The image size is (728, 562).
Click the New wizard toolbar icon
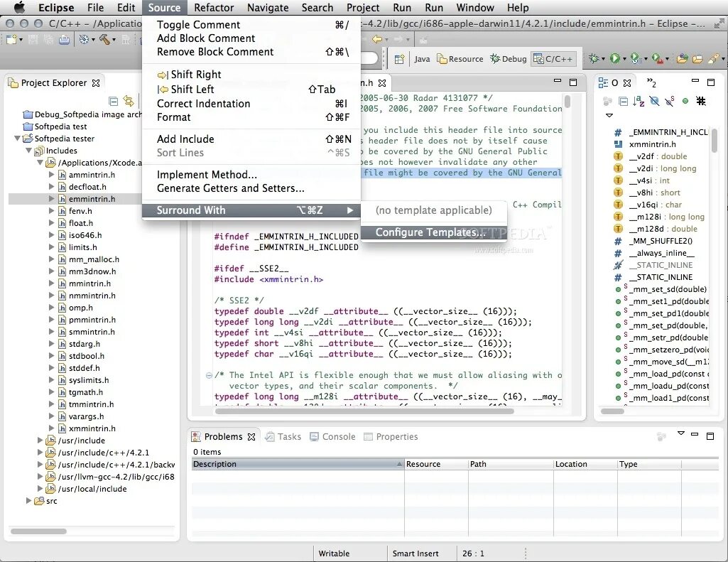click(x=11, y=40)
